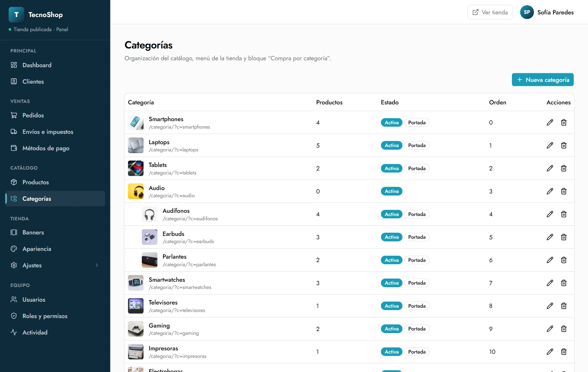Delete the Smartwatches category

(564, 283)
